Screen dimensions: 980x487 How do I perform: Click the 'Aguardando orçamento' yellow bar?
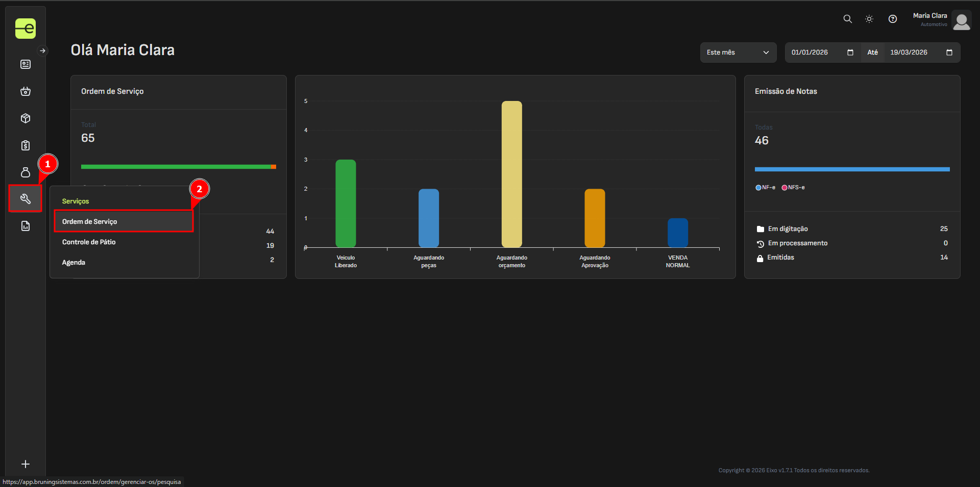(511, 174)
